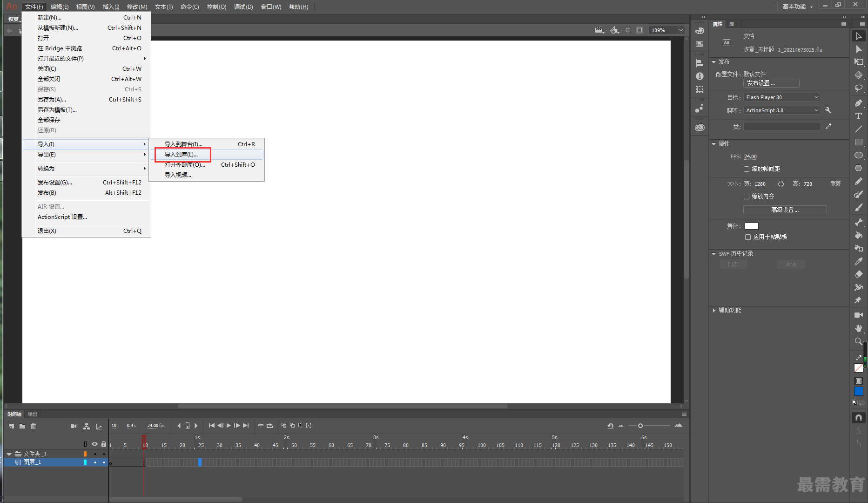Click the Center Stage icon
This screenshot has height=503, width=868.
pos(628,30)
